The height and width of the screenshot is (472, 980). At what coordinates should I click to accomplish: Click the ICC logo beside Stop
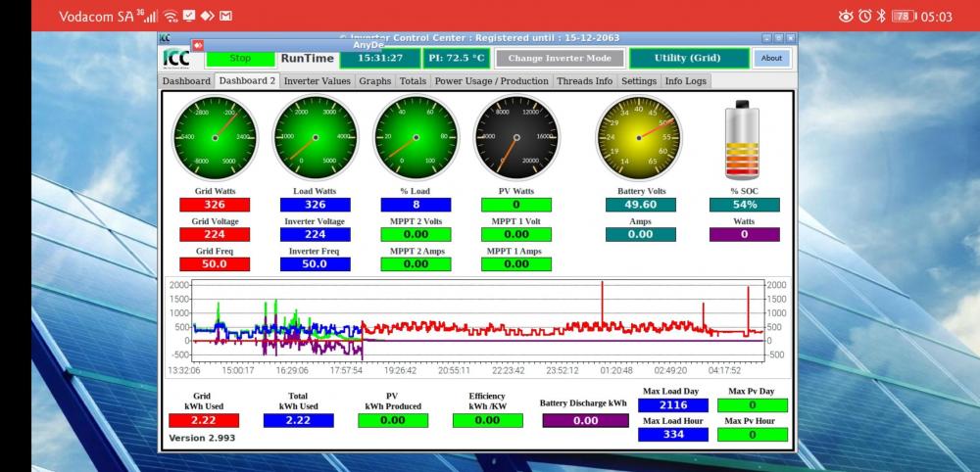point(176,58)
